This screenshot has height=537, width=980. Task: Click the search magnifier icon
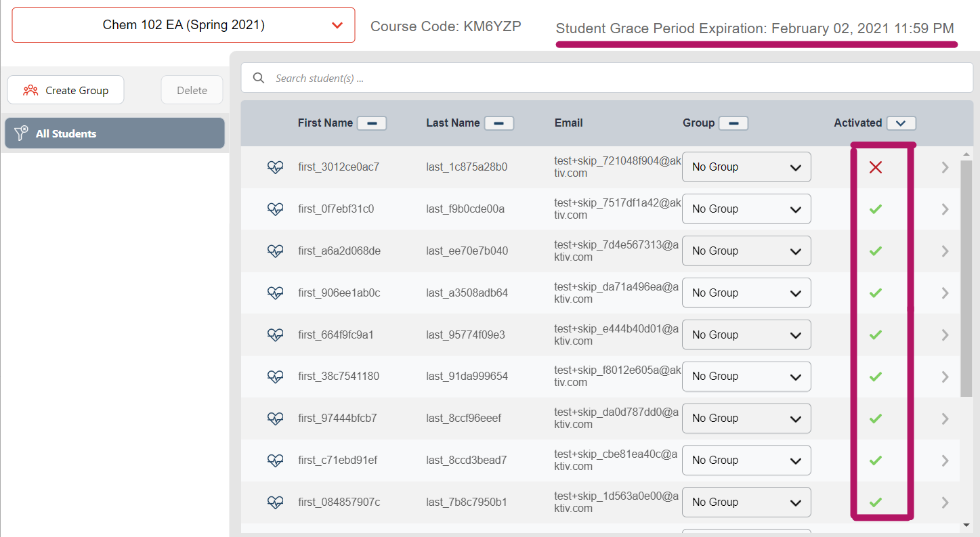(x=258, y=78)
